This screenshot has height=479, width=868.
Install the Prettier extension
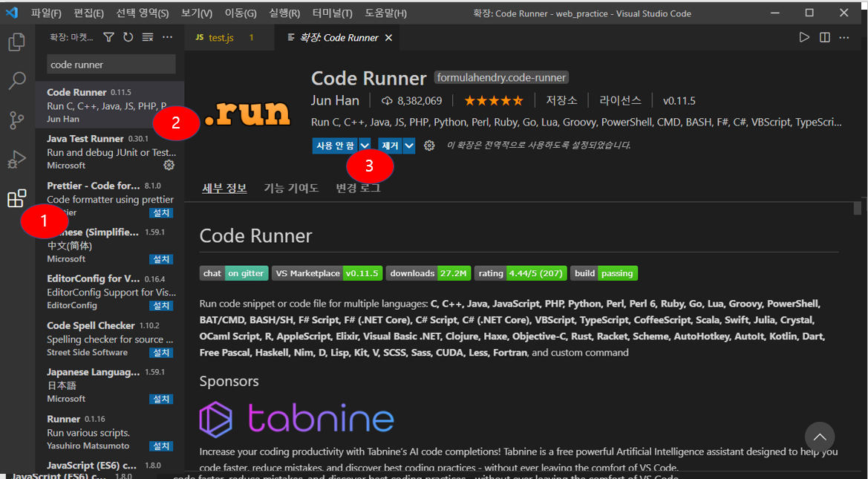tap(161, 213)
